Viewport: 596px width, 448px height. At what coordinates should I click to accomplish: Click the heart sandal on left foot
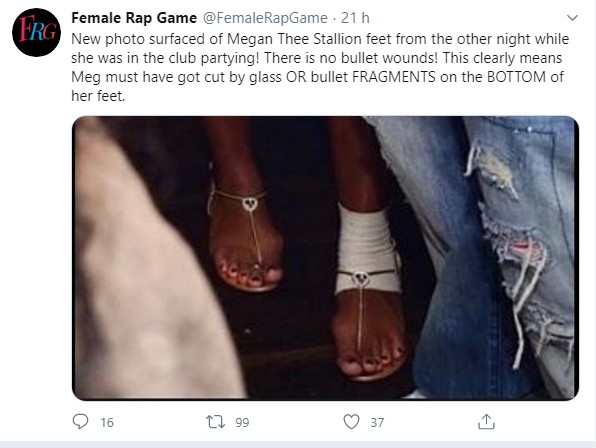[x=245, y=237]
